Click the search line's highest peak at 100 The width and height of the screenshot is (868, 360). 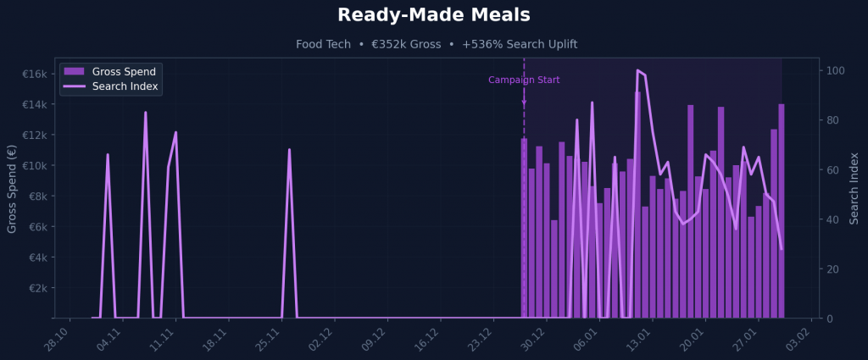[x=637, y=70]
